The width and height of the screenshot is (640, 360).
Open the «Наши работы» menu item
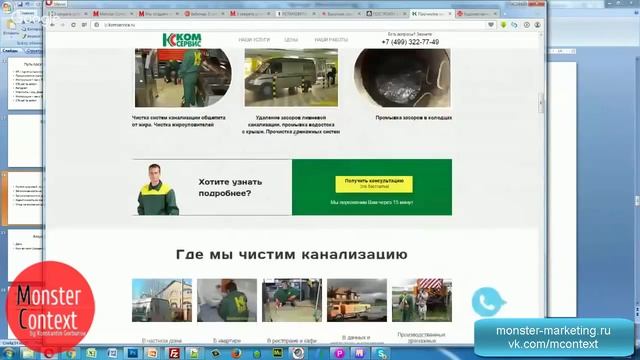331,40
